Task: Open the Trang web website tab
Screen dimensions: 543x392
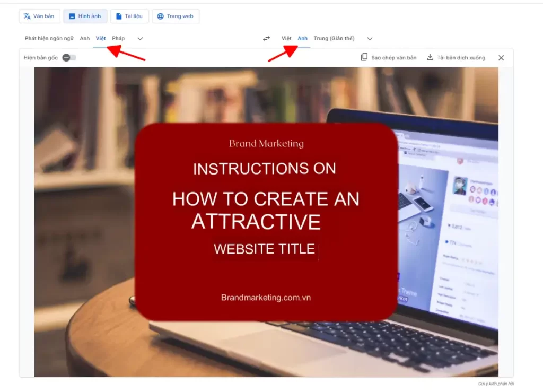Action: [x=176, y=16]
